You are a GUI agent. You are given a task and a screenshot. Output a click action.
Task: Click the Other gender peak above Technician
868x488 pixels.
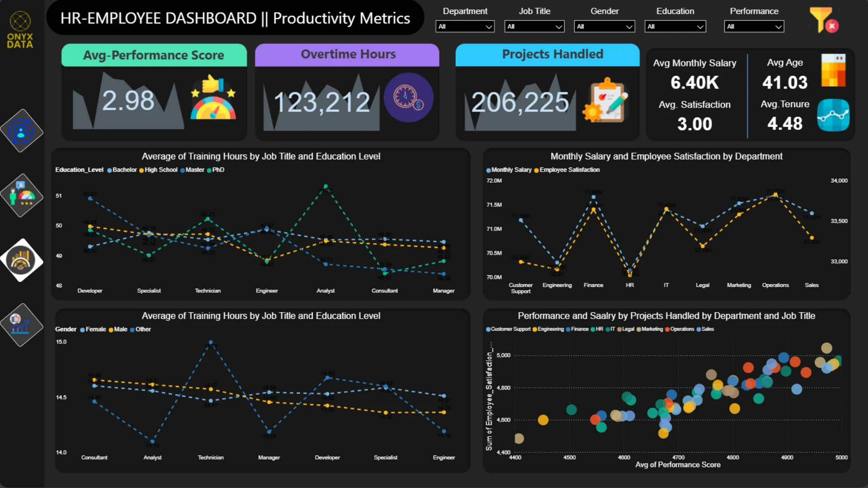[211, 342]
